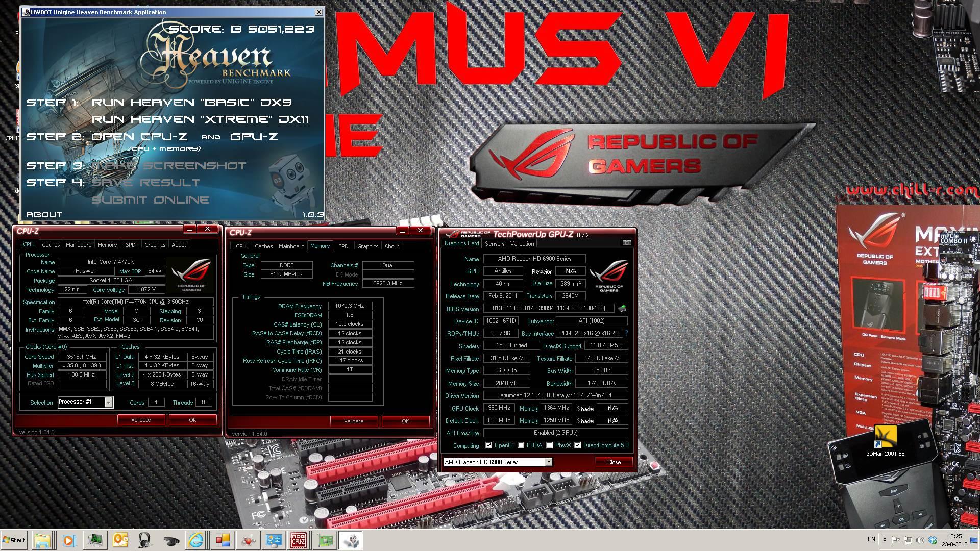Open Mainboard tab in middle CPU-Z window
This screenshot has height=551, width=980.
(291, 246)
